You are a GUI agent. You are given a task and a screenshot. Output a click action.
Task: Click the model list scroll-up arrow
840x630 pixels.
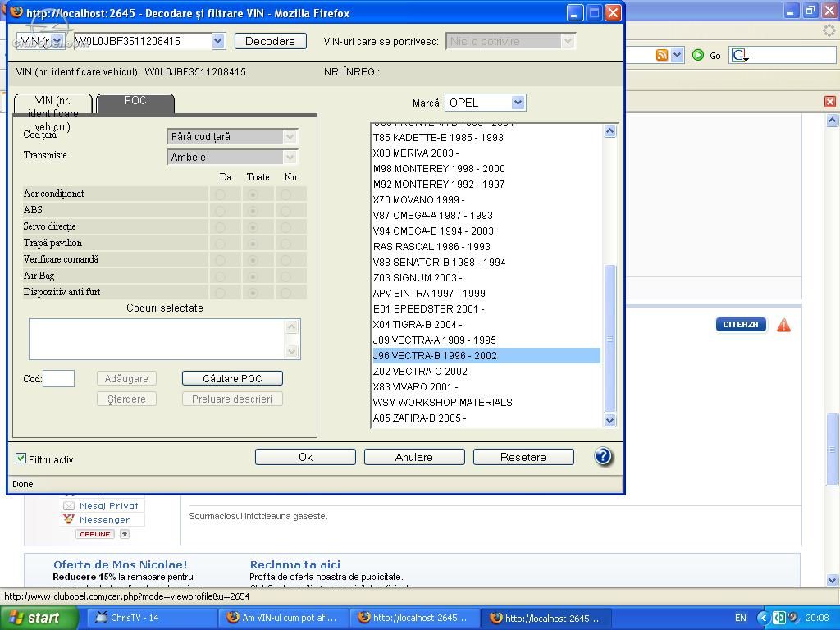(x=609, y=130)
